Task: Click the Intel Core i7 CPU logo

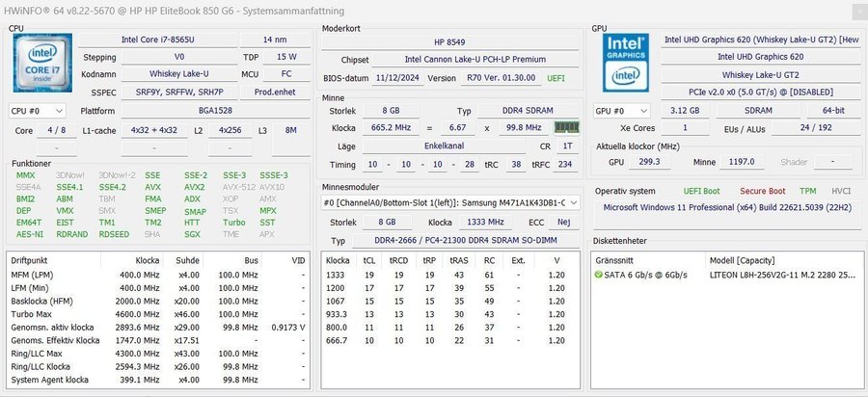Action: tap(42, 63)
